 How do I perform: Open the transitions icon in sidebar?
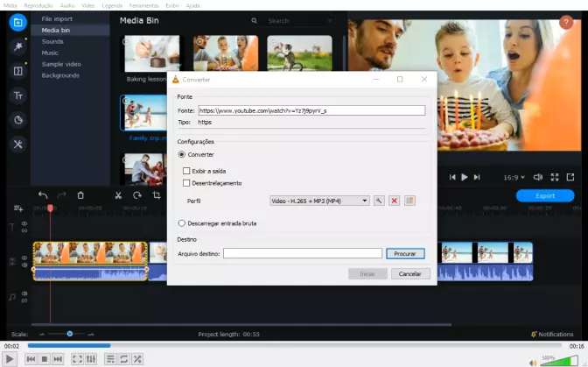[x=18, y=71]
